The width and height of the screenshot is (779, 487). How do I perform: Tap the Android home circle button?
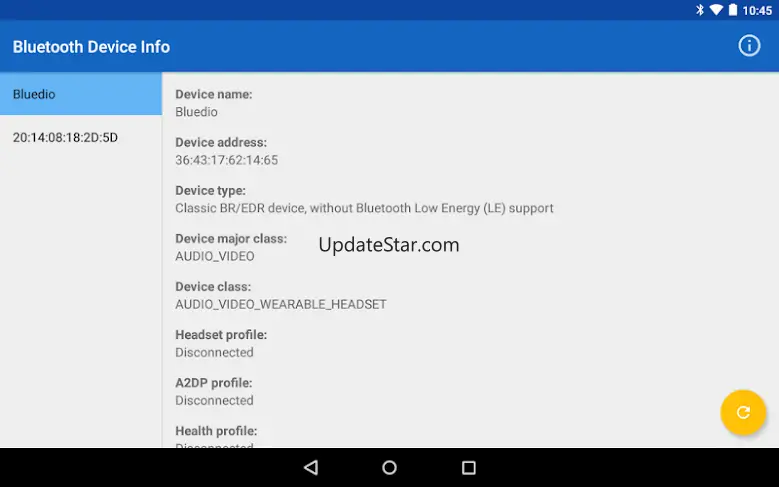point(390,467)
